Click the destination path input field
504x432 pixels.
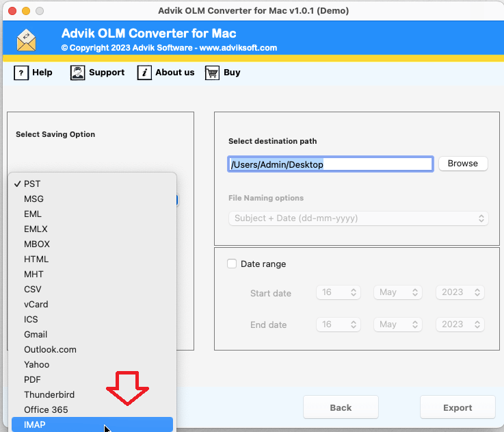tap(330, 164)
